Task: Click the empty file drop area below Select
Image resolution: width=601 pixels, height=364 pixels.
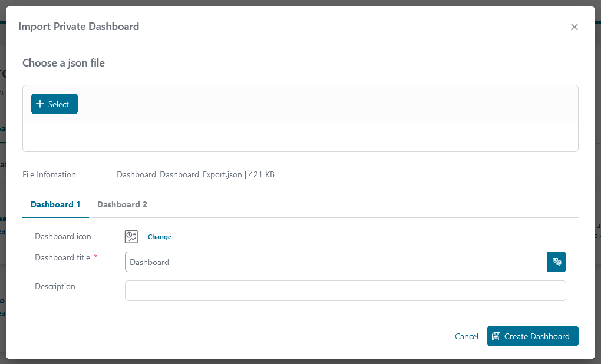Action: [x=300, y=137]
